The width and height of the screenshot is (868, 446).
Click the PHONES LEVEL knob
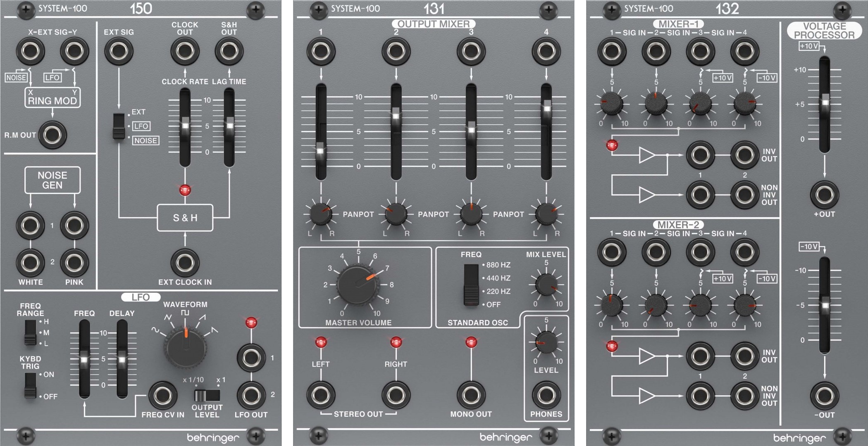pyautogui.click(x=546, y=342)
